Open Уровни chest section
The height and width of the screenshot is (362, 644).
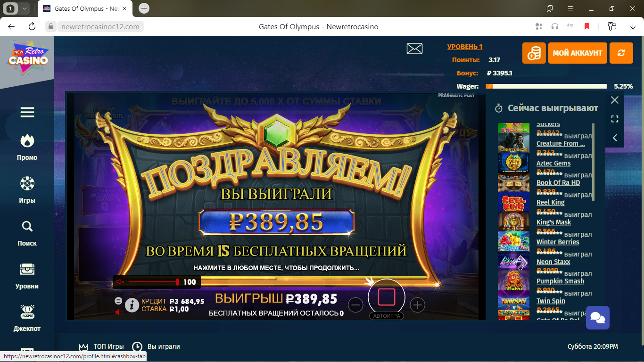(x=27, y=276)
